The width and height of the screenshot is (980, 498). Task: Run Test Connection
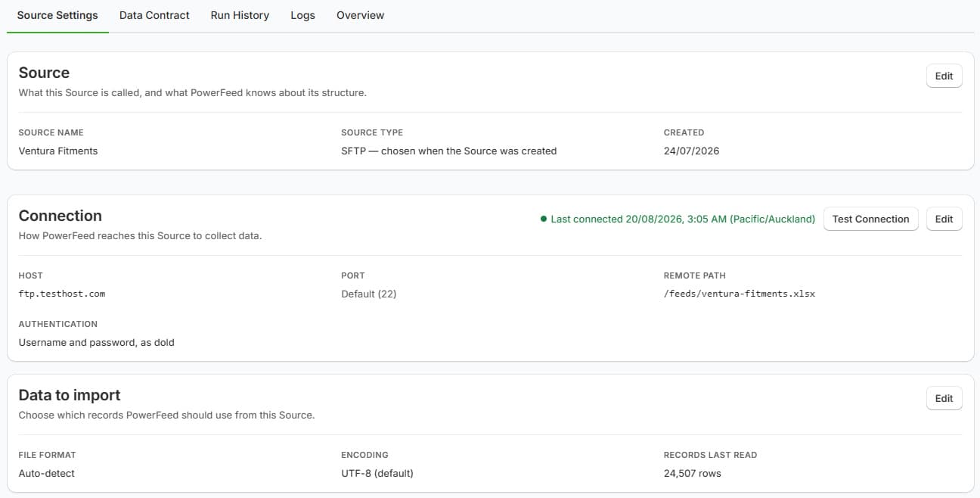(x=870, y=219)
